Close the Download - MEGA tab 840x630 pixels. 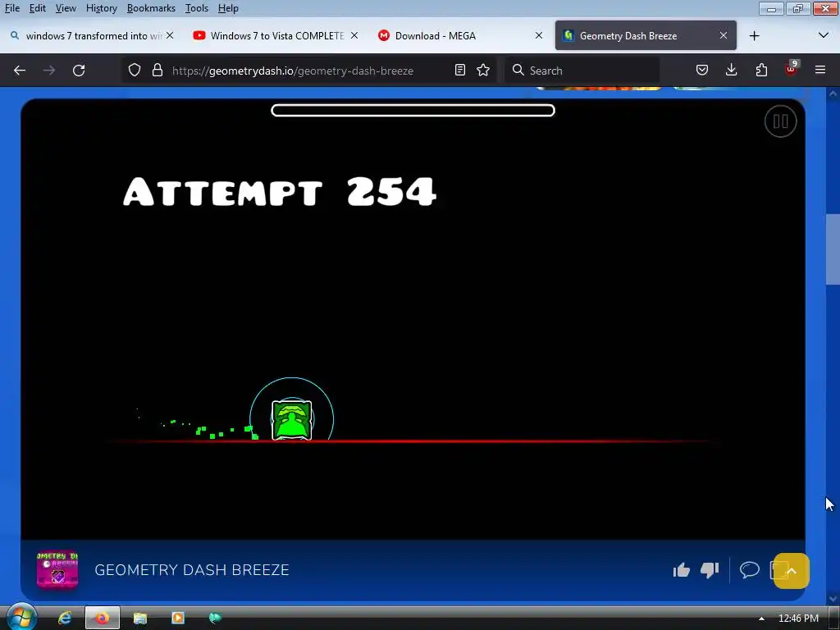pyautogui.click(x=539, y=35)
